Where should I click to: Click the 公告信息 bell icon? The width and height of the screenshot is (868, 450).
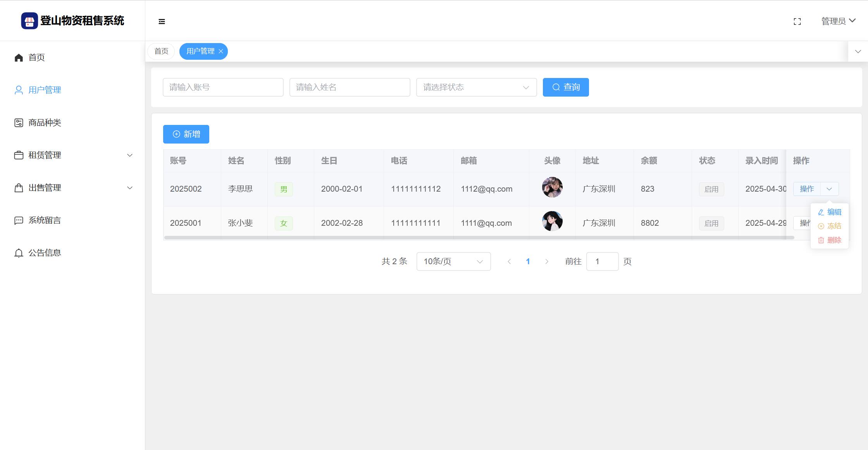[19, 253]
